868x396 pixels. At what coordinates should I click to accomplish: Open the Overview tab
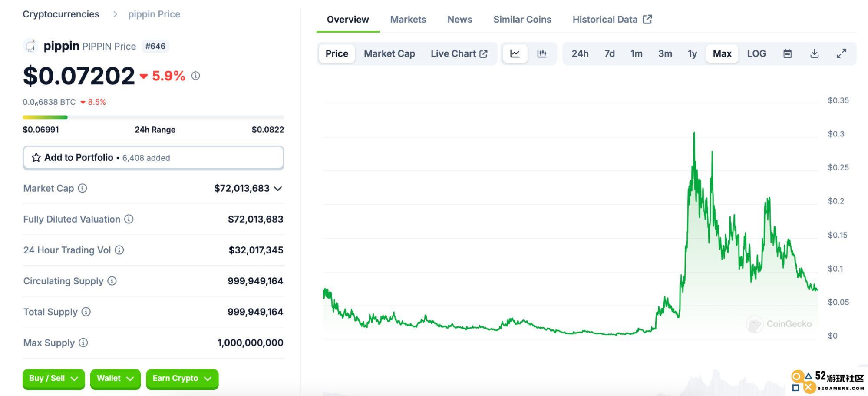[x=348, y=20]
